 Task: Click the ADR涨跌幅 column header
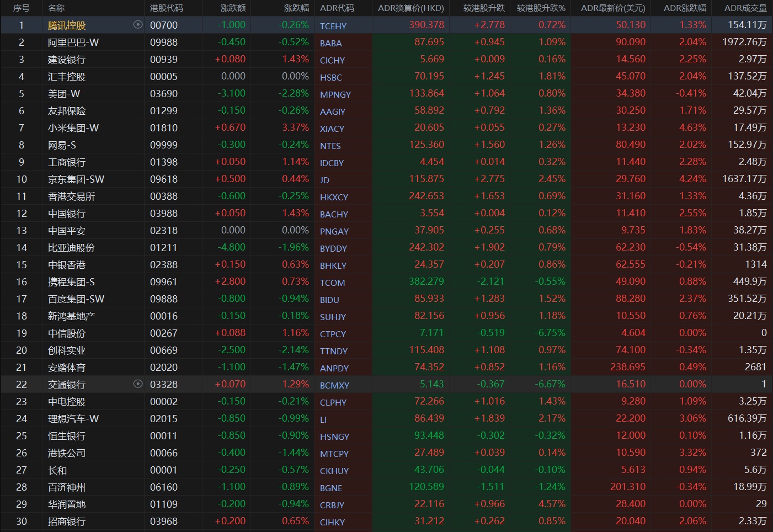tap(684, 8)
